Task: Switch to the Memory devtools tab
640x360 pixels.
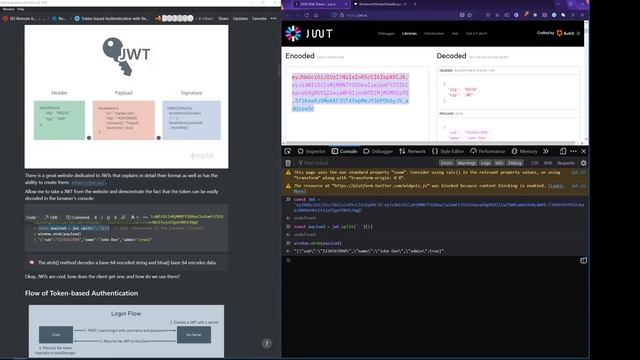Action: (x=524, y=151)
